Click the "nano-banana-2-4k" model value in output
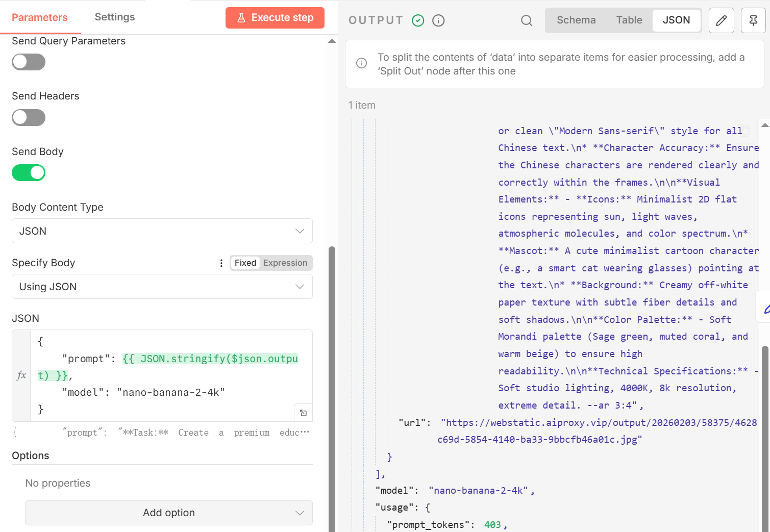 coord(479,491)
